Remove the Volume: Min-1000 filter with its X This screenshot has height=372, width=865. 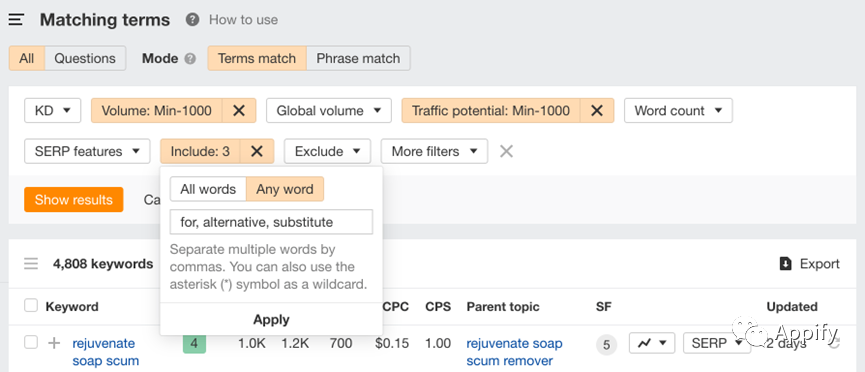point(239,110)
